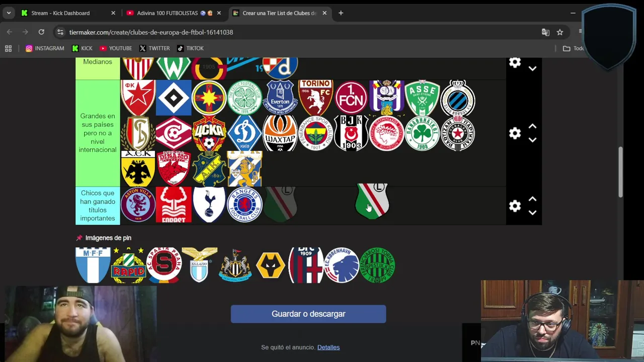The width and height of the screenshot is (644, 362).
Task: Open settings gear for Medianos tier
Action: 515,62
